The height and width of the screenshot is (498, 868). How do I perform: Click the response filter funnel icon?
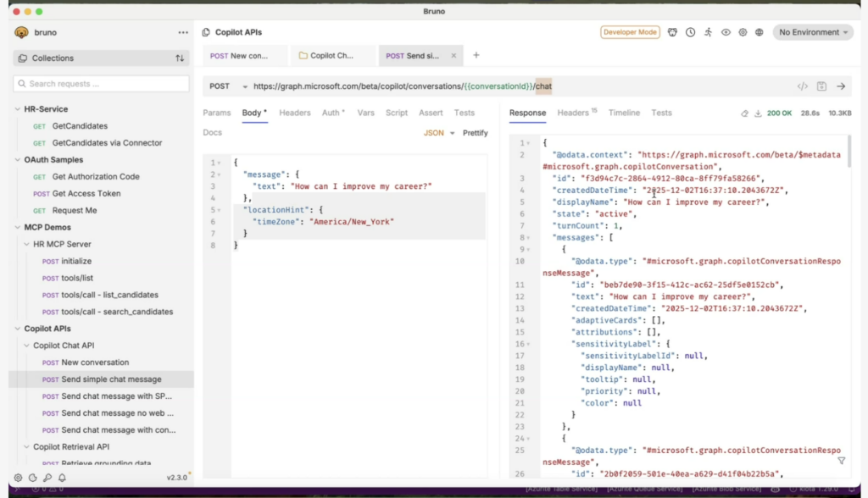841,461
